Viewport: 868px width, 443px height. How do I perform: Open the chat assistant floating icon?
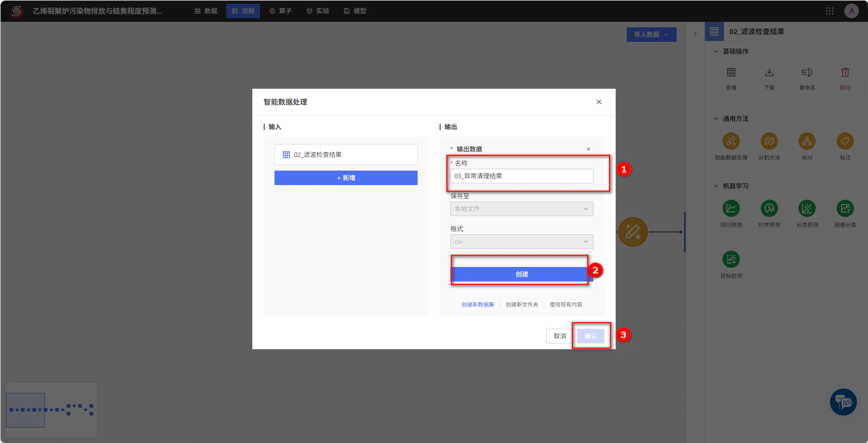click(843, 402)
